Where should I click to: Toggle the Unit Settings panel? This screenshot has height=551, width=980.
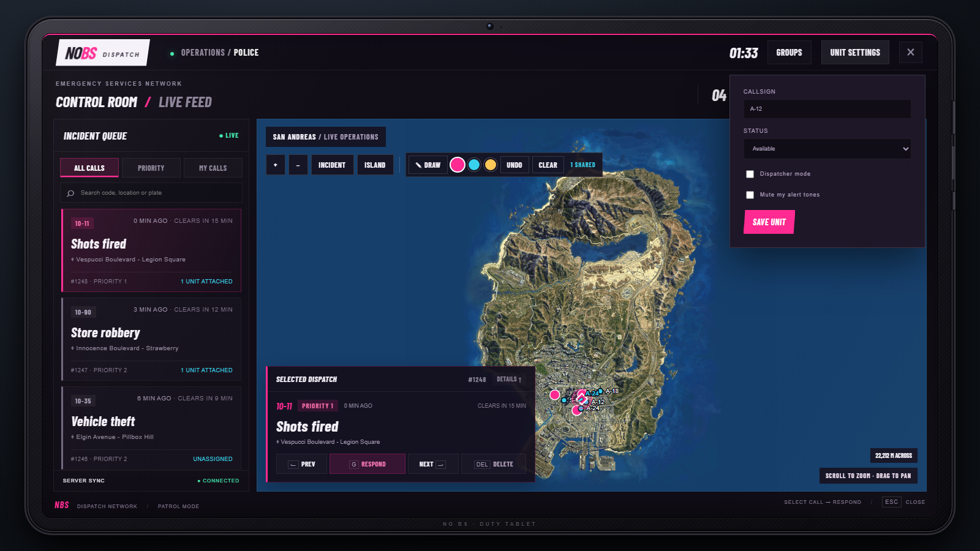point(855,53)
